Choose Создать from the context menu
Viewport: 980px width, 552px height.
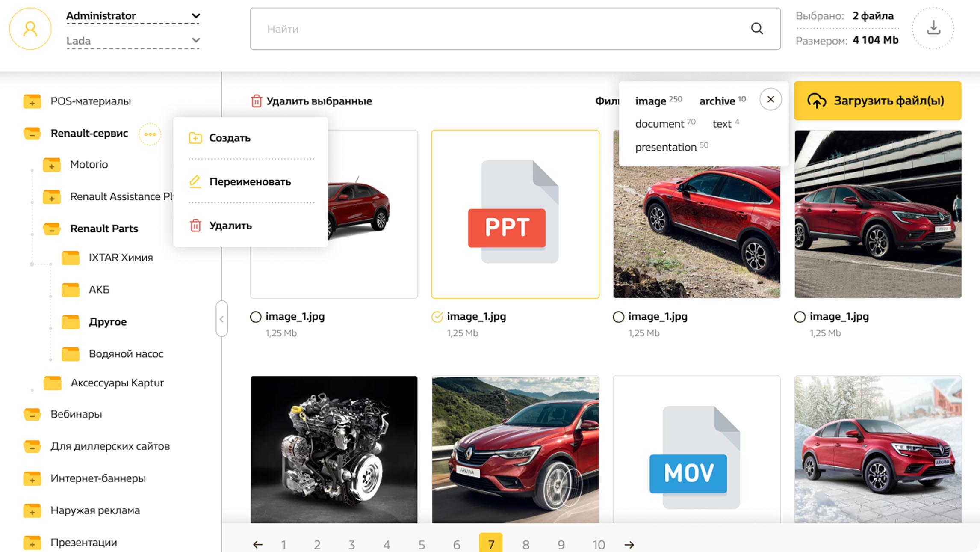230,138
